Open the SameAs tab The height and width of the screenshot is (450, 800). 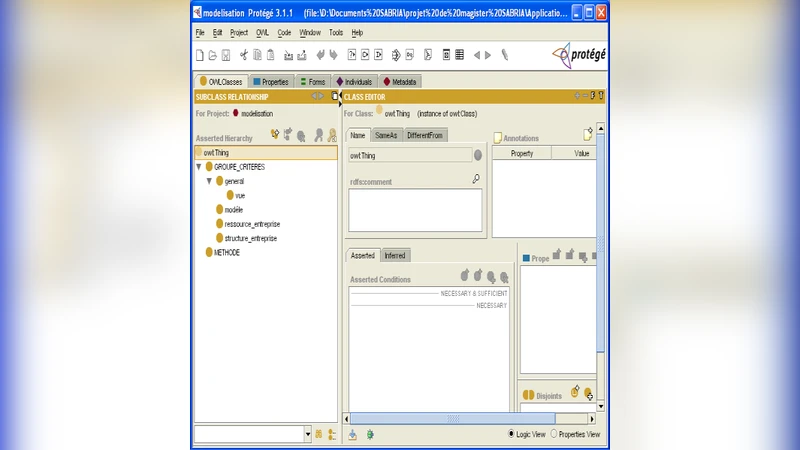click(x=386, y=135)
